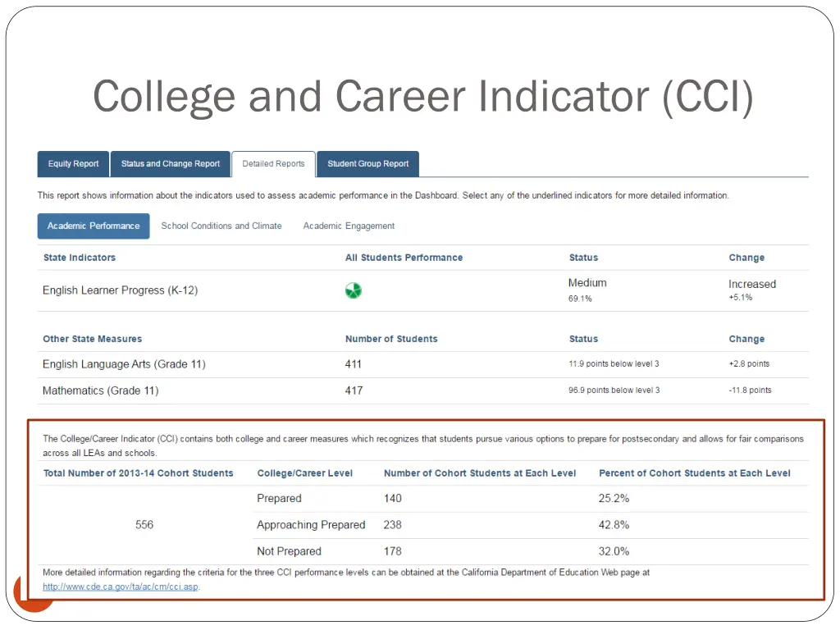840x630 pixels.
Task: Open the Student Group Report tab
Action: [367, 164]
